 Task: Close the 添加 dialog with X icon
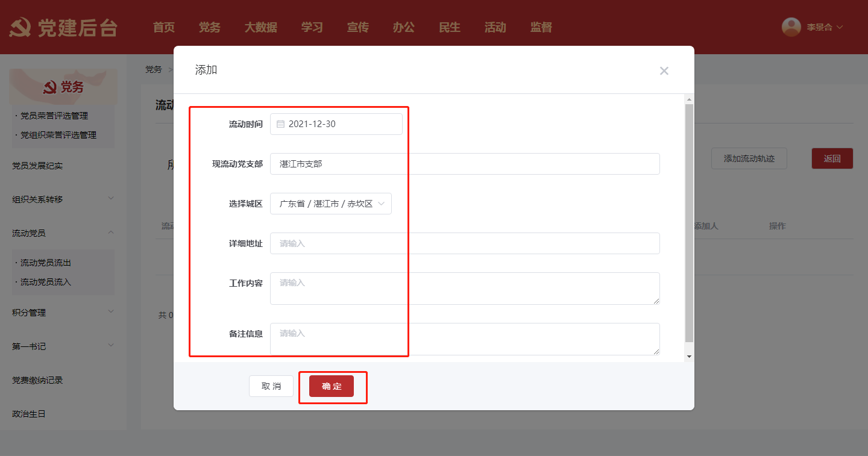pyautogui.click(x=664, y=70)
